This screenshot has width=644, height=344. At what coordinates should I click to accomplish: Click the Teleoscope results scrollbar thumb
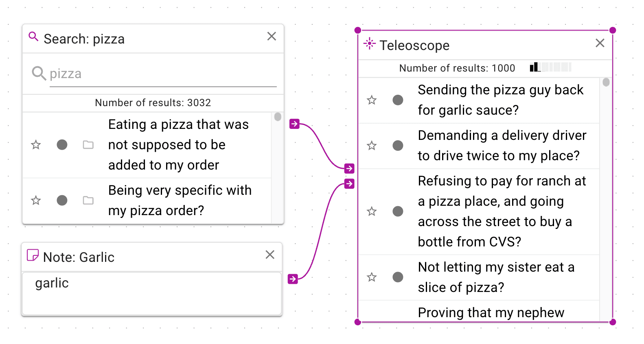pyautogui.click(x=606, y=82)
